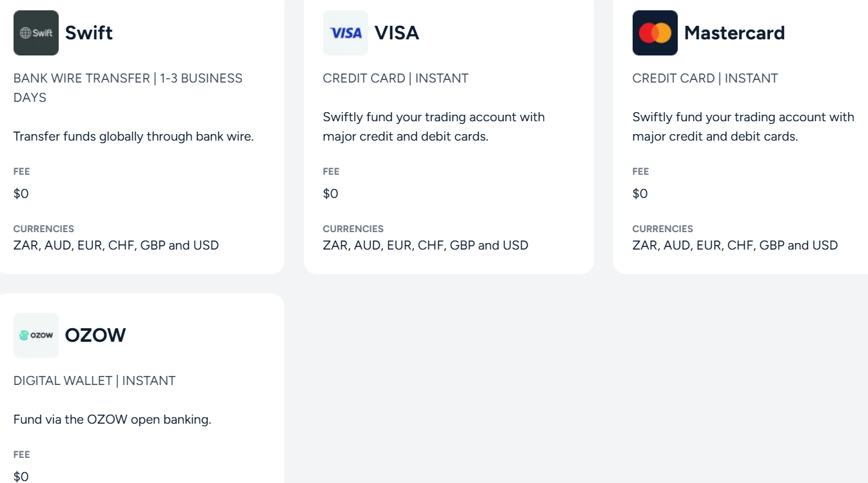Click the OZOW logo icon
868x483 pixels.
[x=36, y=335]
